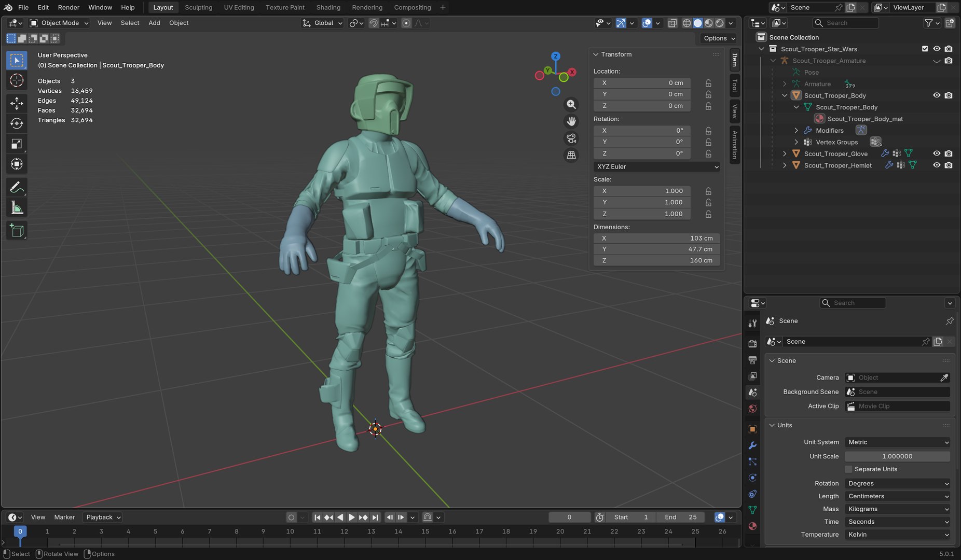Switch to the Sculpting workspace tab
This screenshot has width=961, height=560.
(199, 7)
